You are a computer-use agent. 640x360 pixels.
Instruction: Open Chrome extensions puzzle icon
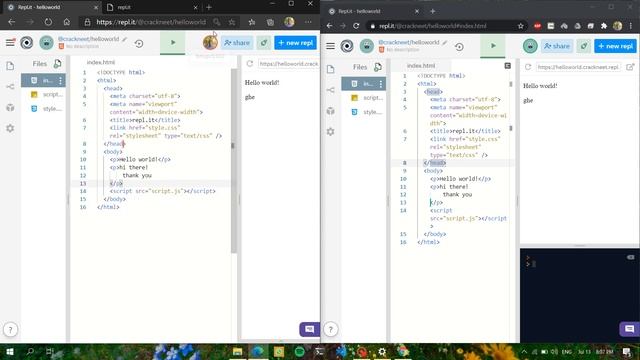604,26
